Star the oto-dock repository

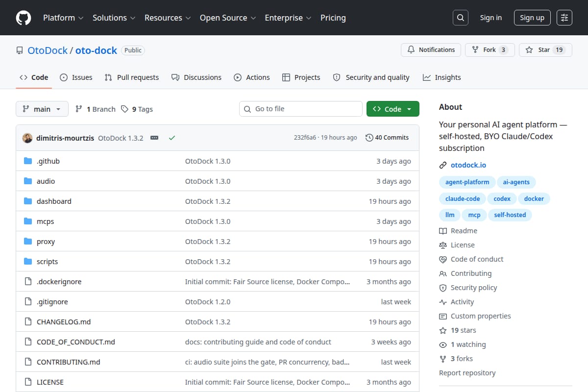pyautogui.click(x=545, y=50)
